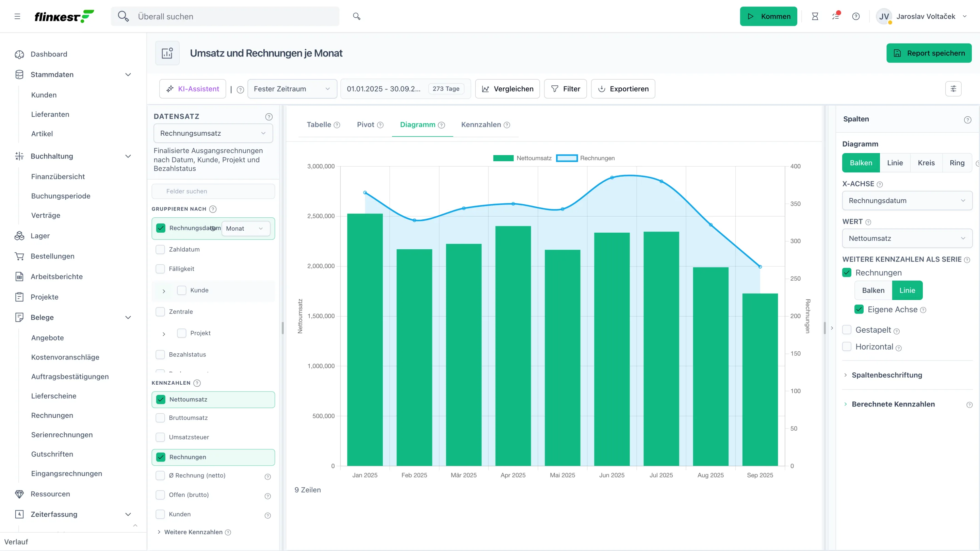Open the Monat grouping dropdown

(x=245, y=229)
